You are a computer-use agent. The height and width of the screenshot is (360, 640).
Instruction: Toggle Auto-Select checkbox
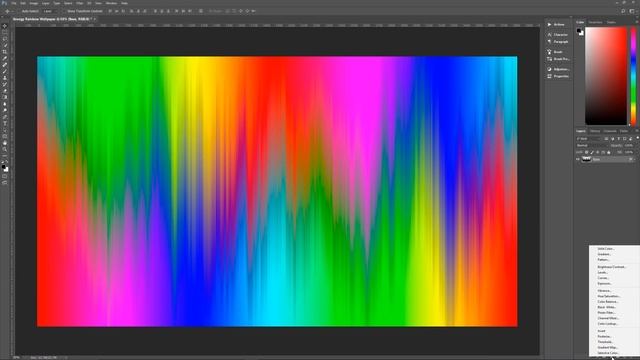coord(20,11)
